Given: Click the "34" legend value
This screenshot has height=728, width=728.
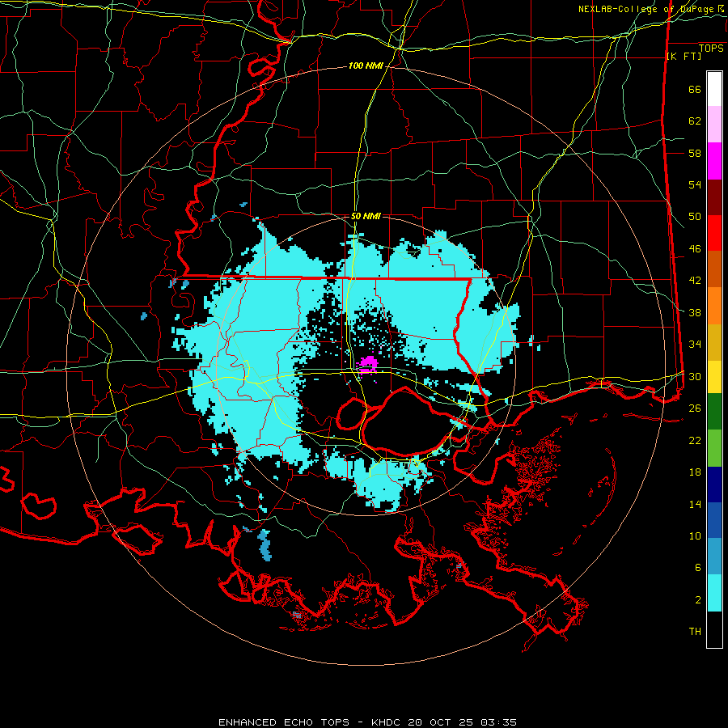Looking at the screenshot, I should 695,345.
